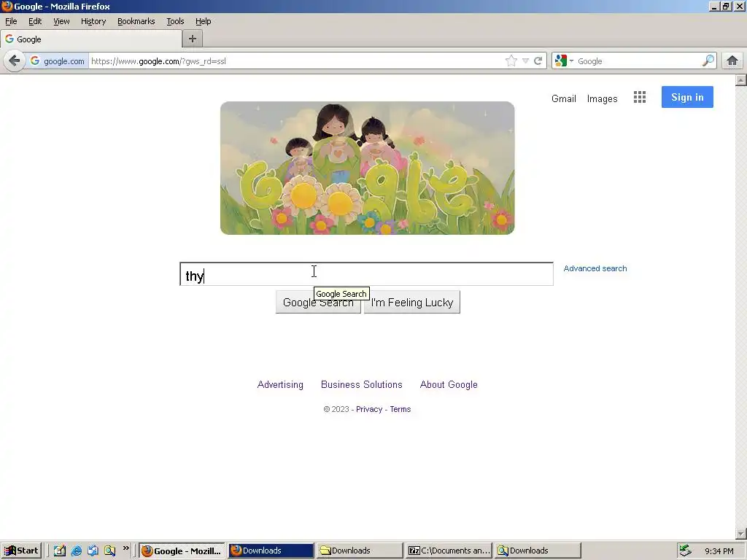Select the Google tab
Viewport: 747px width, 560px height.
tap(90, 39)
